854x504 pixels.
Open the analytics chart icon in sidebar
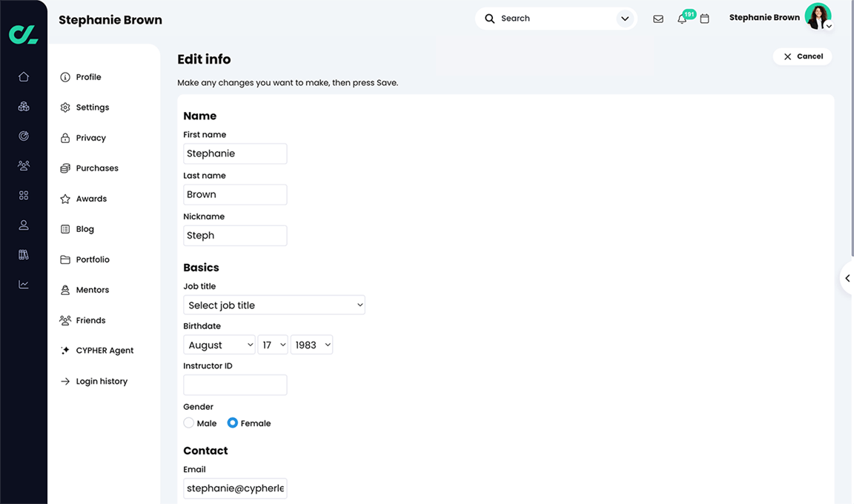(x=24, y=285)
